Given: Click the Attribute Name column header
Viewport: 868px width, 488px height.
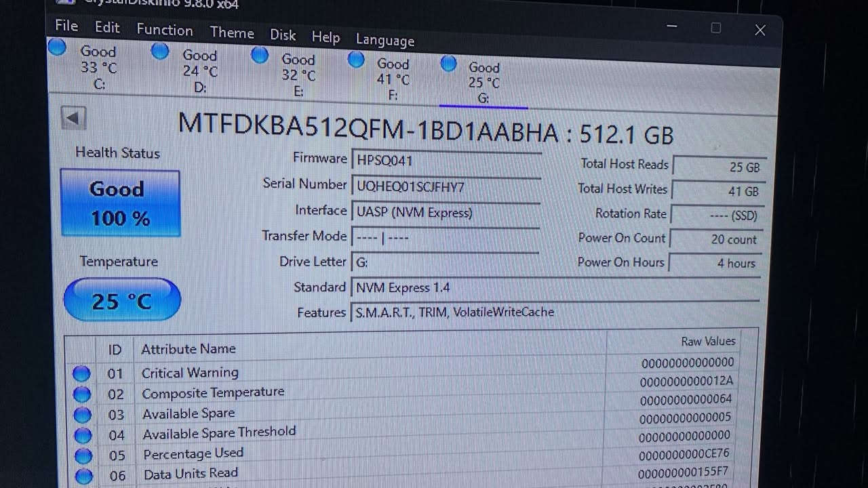Looking at the screenshot, I should 189,349.
